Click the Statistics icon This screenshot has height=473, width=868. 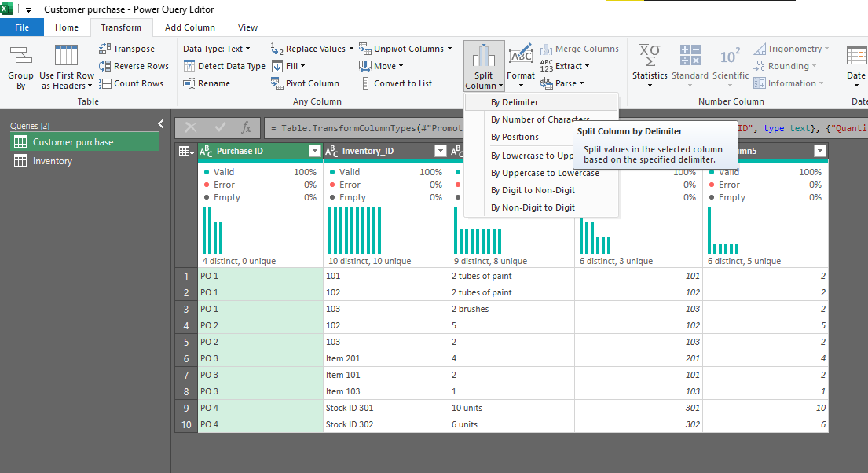coord(650,55)
